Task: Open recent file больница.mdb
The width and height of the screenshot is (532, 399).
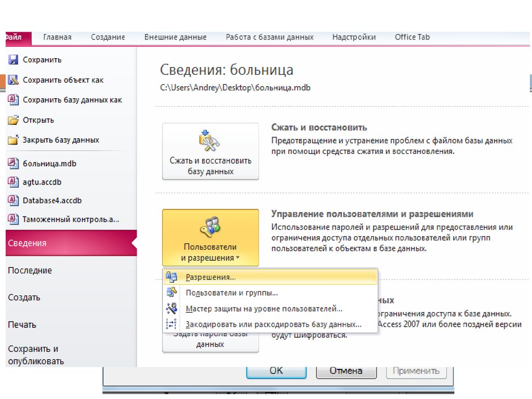Action: 49,164
